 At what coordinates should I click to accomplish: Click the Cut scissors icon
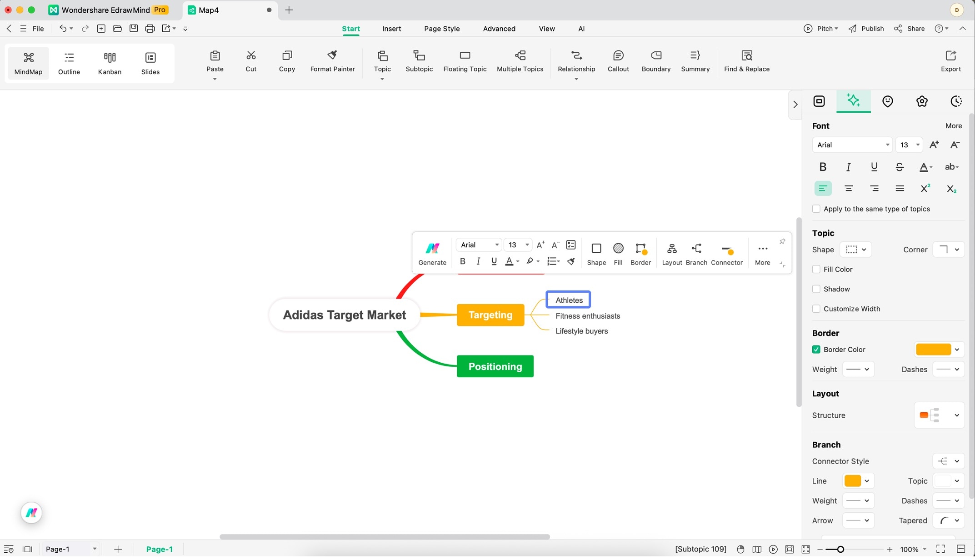tap(251, 55)
